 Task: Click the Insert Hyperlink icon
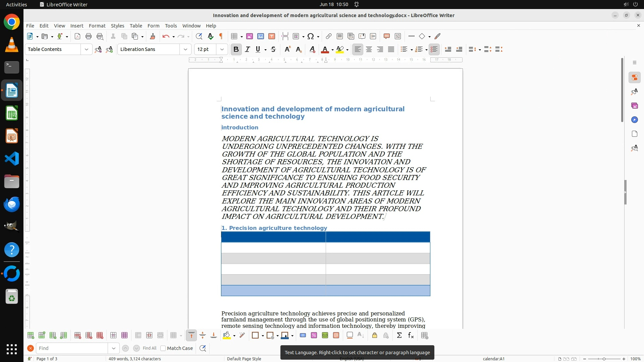[328, 36]
